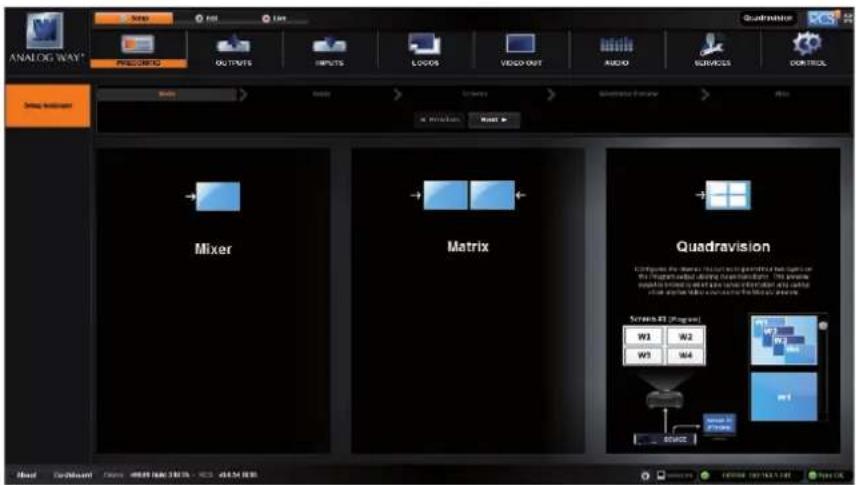The width and height of the screenshot is (856, 485).
Task: Click the Analog Way logo
Action: [x=46, y=38]
